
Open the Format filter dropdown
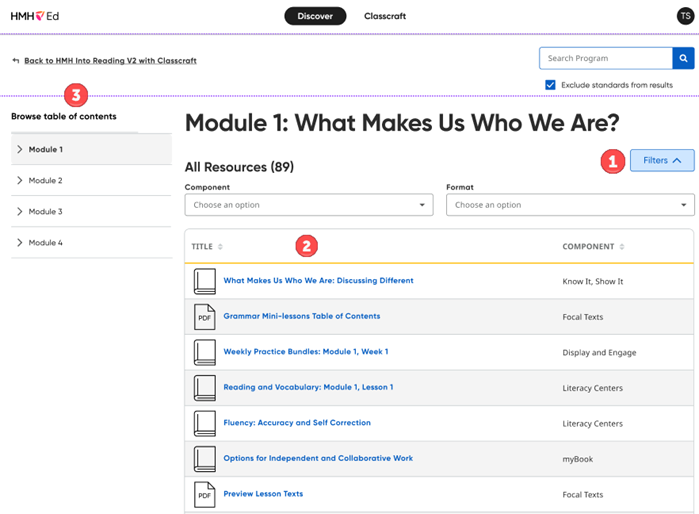(x=570, y=205)
